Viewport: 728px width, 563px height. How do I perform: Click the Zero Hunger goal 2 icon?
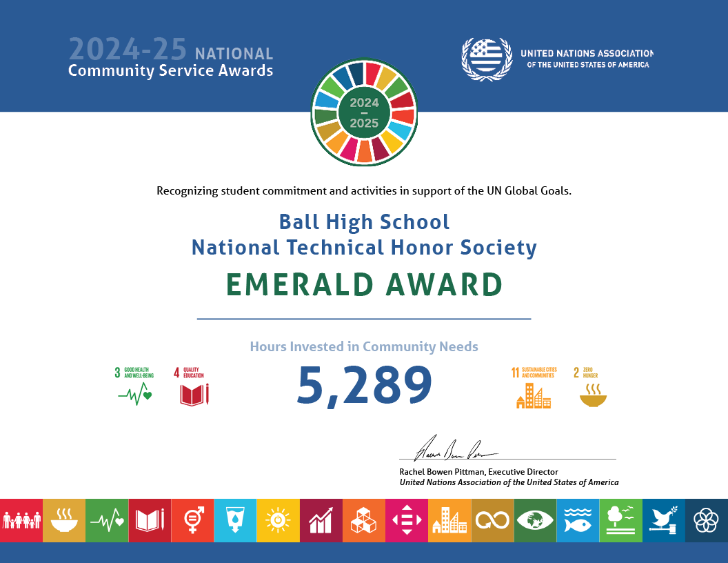[x=590, y=387]
